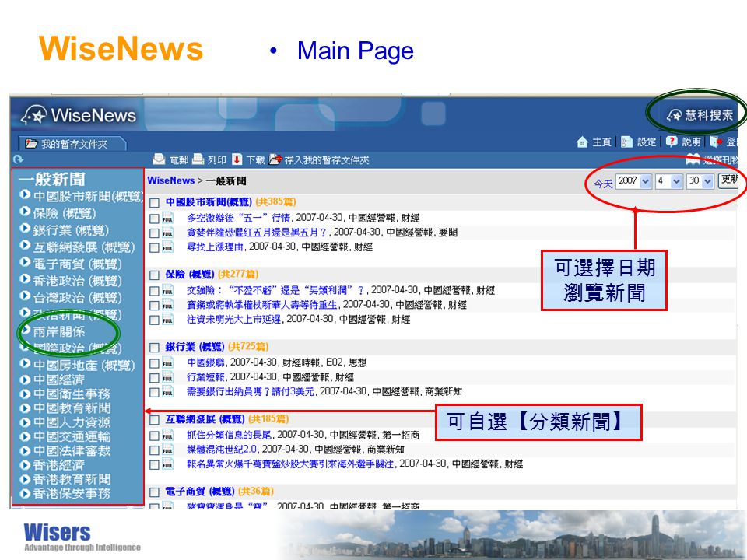Open FULL text icon for 尋找上漲理由 article
The width and height of the screenshot is (747, 560).
click(x=168, y=247)
